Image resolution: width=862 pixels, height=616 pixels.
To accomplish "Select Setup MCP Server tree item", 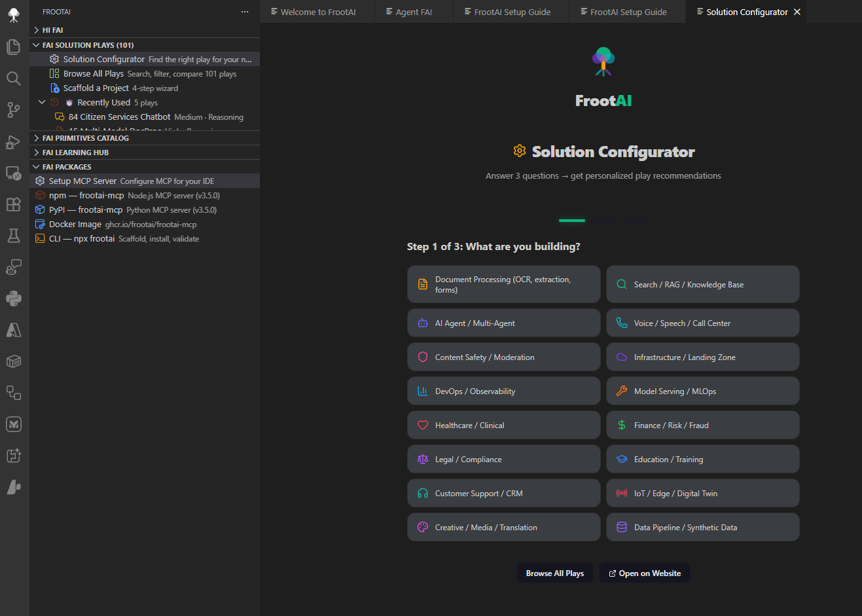I will pos(145,181).
